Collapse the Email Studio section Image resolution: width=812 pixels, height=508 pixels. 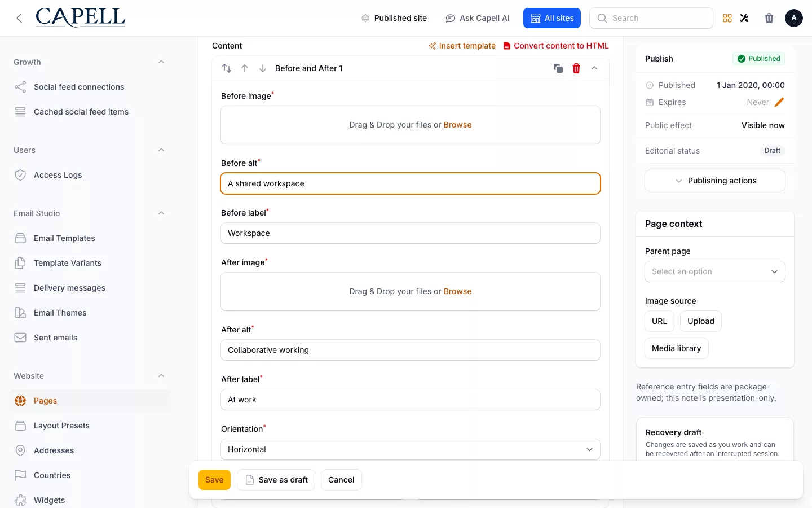(161, 213)
